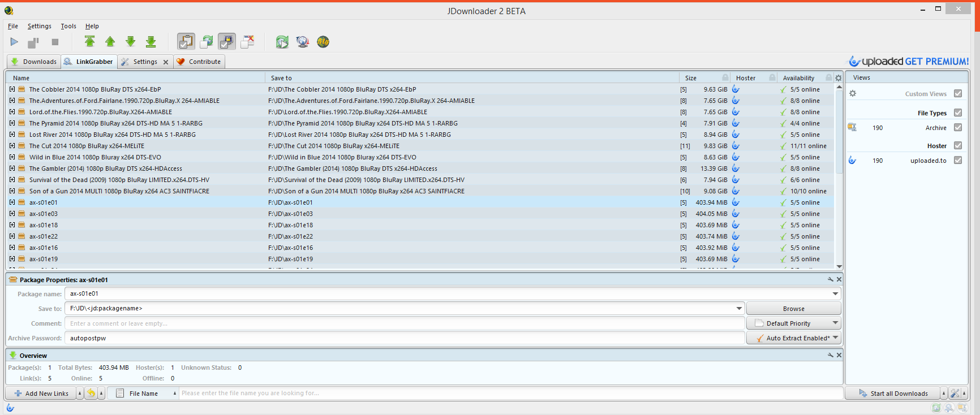Expand the Lost River 2014 package

12,135
